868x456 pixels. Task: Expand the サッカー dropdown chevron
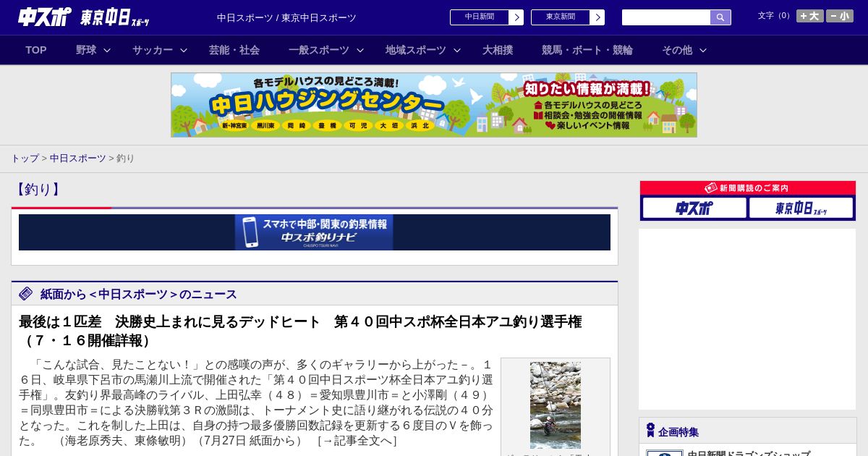point(184,50)
